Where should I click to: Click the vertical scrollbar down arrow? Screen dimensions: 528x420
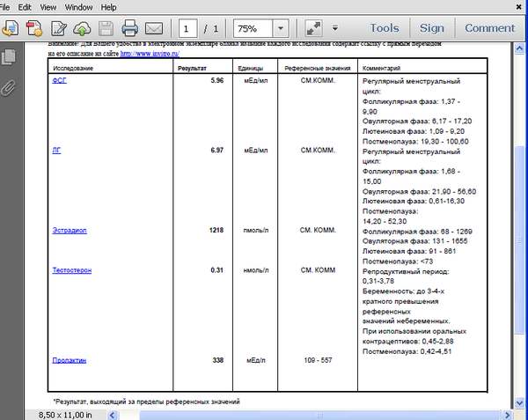coord(519,402)
